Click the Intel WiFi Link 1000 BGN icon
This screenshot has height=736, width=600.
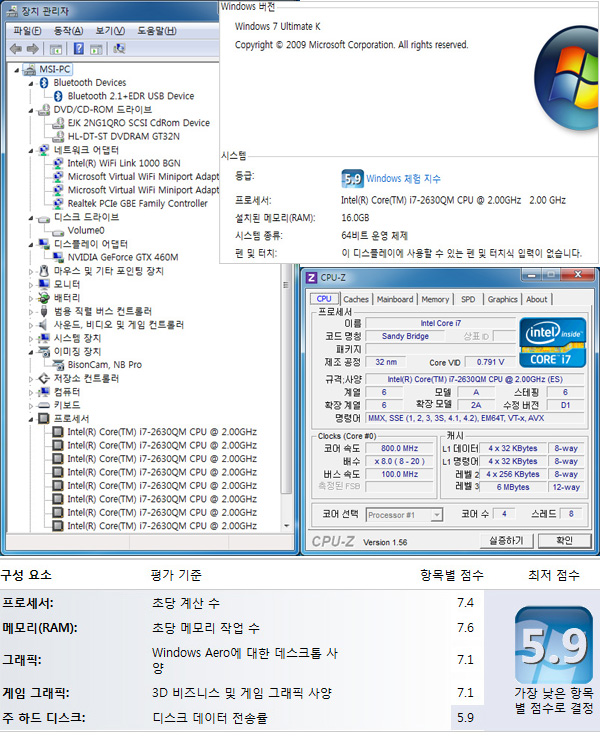tap(58, 163)
